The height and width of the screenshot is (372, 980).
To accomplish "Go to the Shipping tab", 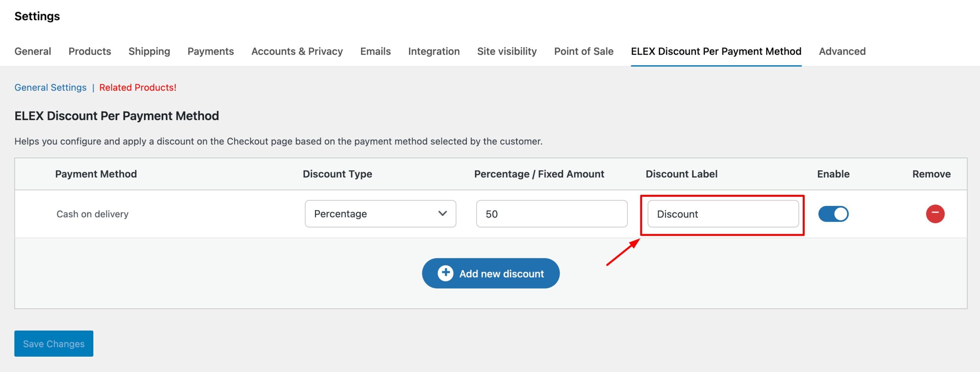I will [x=149, y=51].
